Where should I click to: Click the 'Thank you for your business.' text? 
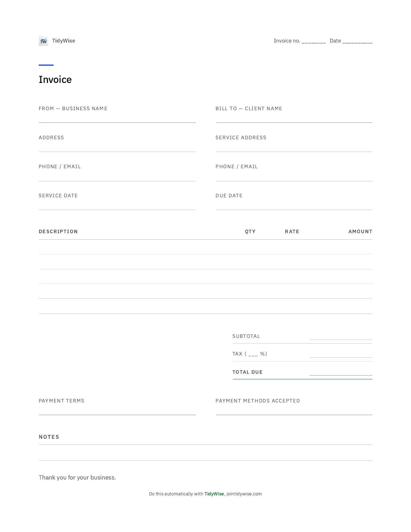click(x=77, y=477)
